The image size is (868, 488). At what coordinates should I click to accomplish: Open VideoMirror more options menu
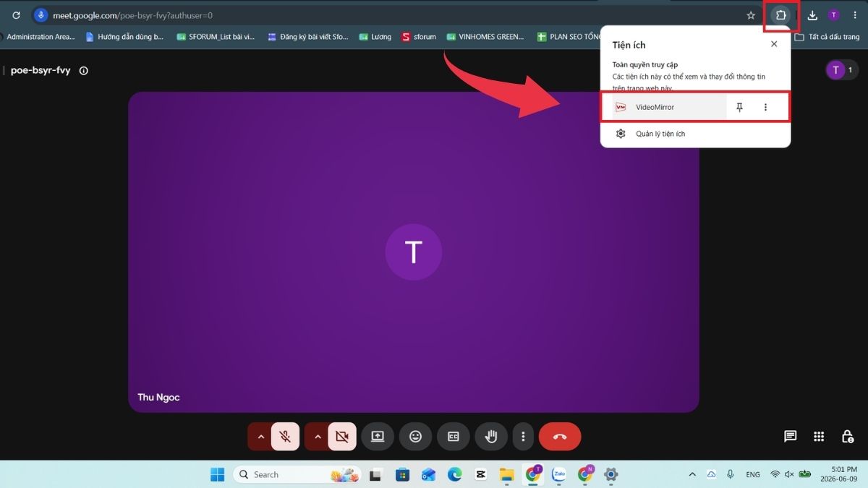pyautogui.click(x=765, y=107)
